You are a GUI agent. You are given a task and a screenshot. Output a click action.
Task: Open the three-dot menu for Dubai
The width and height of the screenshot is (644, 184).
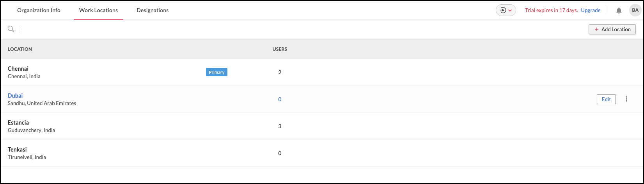click(x=626, y=99)
